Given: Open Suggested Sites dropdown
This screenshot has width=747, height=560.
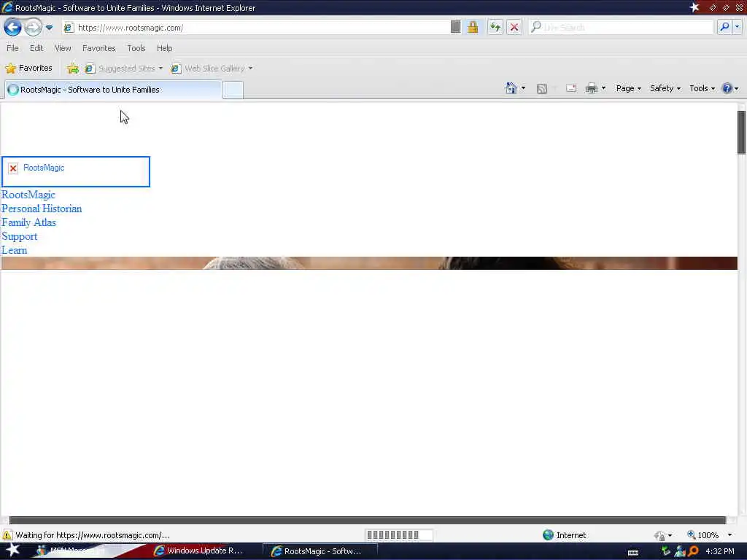Looking at the screenshot, I should pos(123,69).
